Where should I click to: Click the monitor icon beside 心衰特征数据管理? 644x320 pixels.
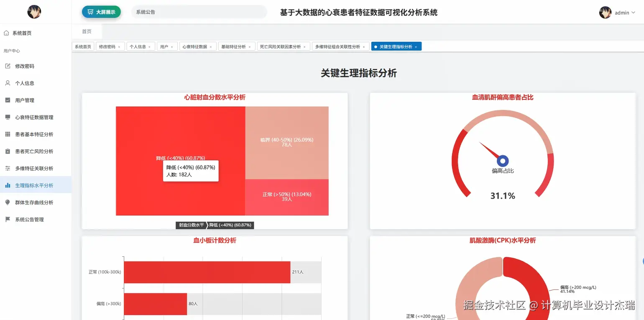[8, 118]
